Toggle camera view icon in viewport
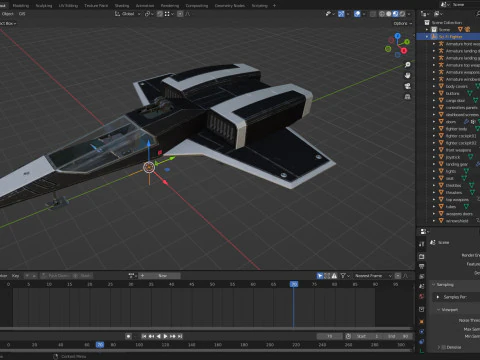 (407, 86)
